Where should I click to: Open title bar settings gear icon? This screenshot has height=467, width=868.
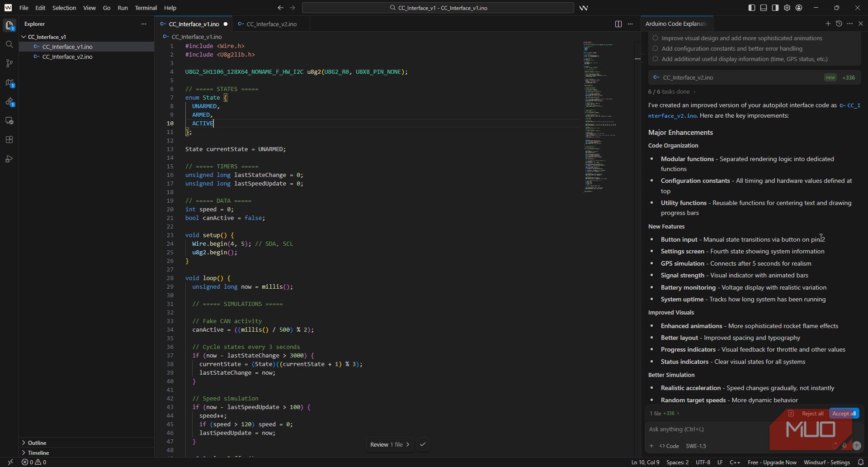[x=787, y=8]
